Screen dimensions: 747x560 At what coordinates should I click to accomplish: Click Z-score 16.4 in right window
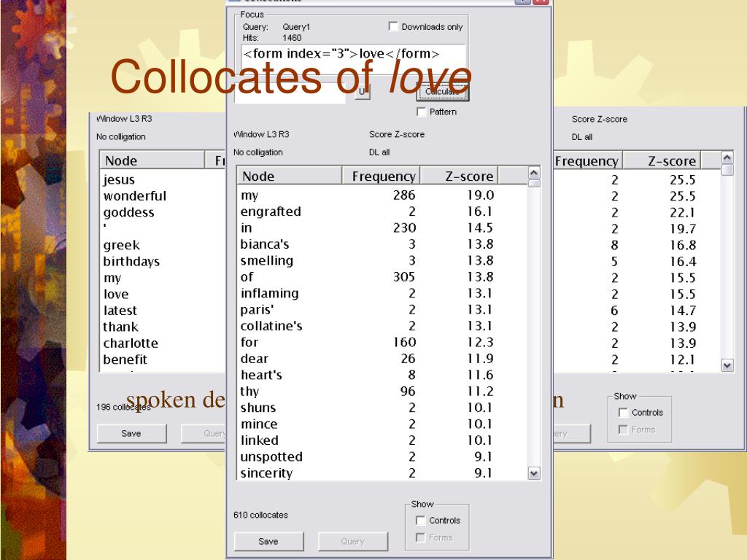tap(683, 262)
